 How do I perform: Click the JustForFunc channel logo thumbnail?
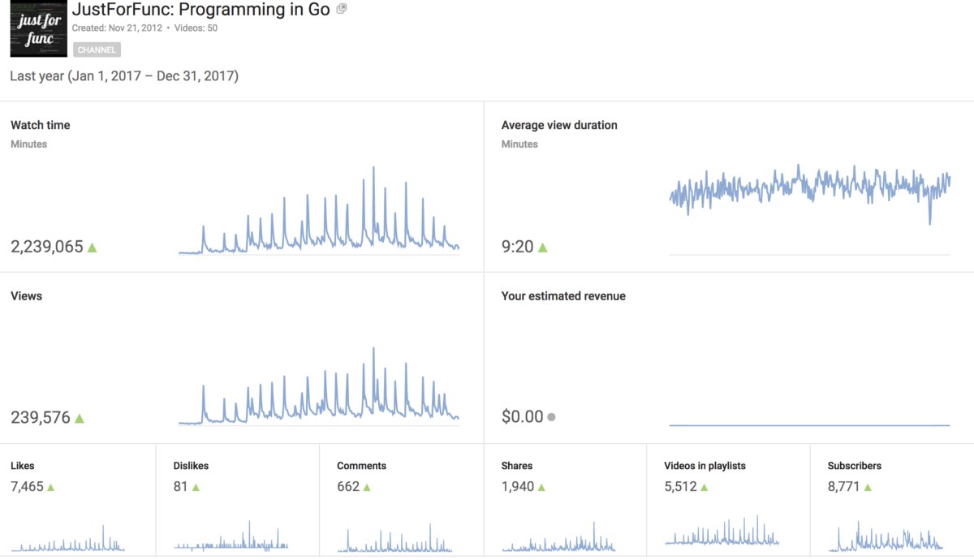coord(38,29)
